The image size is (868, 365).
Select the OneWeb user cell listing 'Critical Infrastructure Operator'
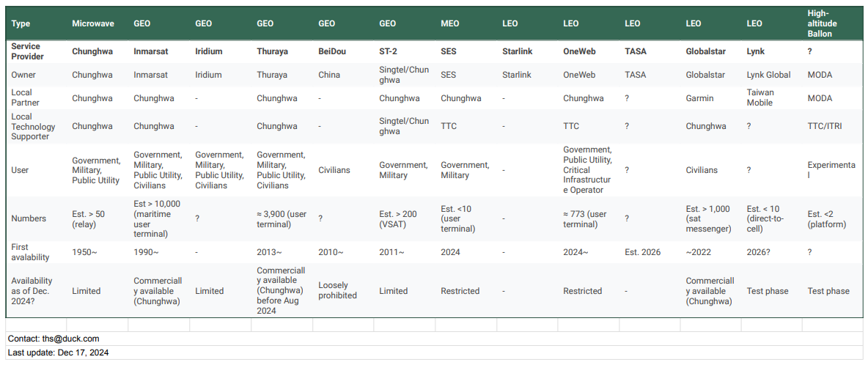[x=588, y=170]
